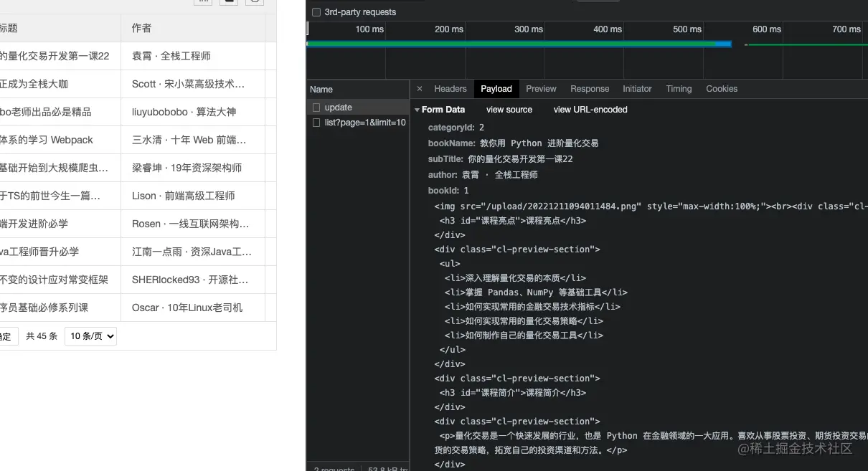The width and height of the screenshot is (868, 471).
Task: Click the 400 ms timeline marker
Action: point(608,29)
